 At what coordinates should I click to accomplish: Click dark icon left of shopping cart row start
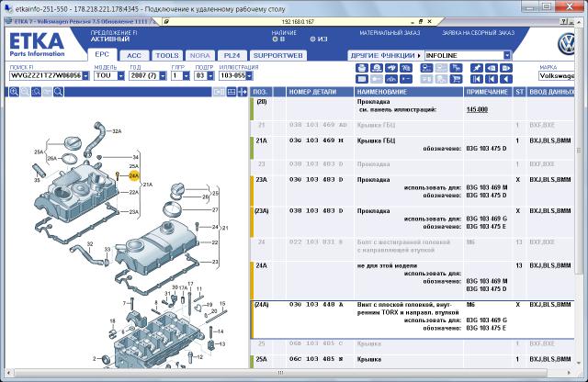[x=406, y=79]
